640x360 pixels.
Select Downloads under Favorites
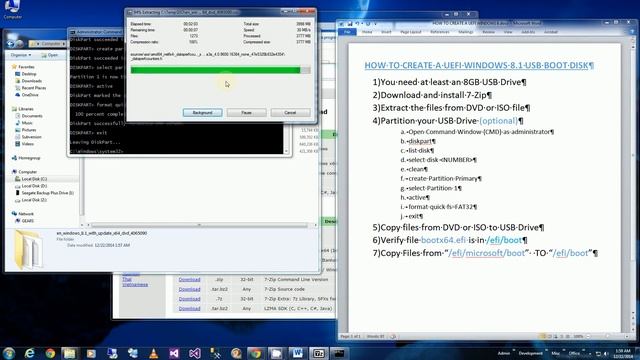point(31,81)
